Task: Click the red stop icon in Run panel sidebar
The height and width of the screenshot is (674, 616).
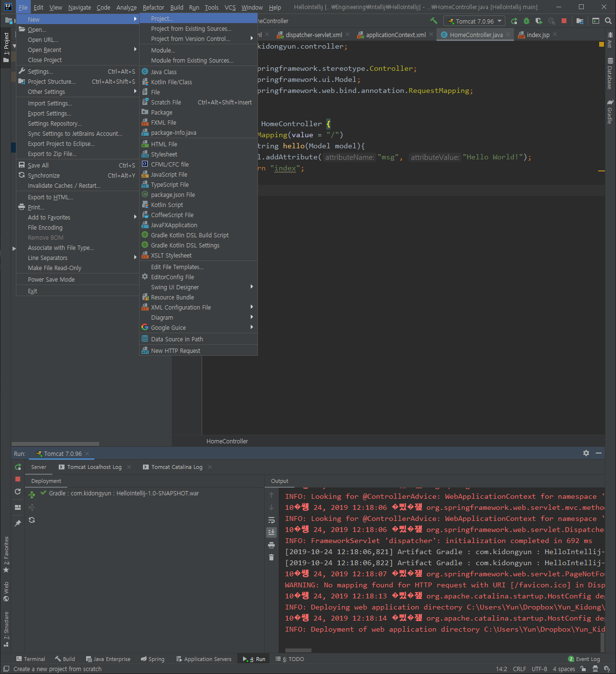Action: (x=18, y=479)
